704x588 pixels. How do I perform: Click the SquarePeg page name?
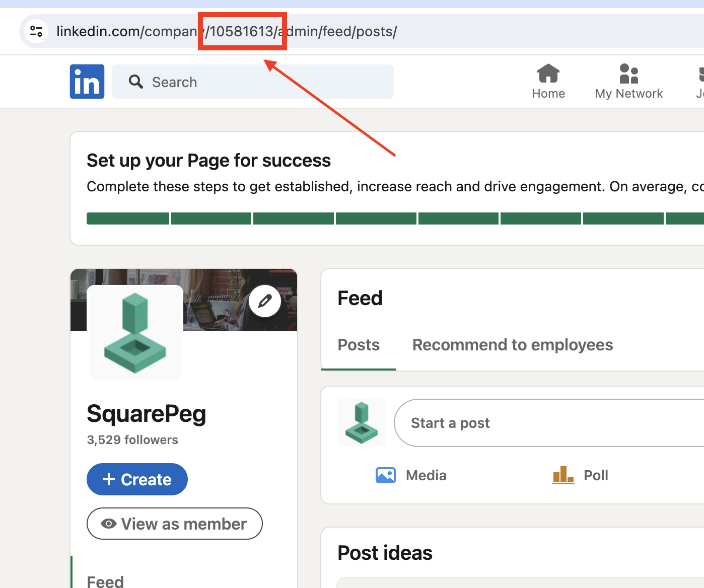pyautogui.click(x=147, y=414)
